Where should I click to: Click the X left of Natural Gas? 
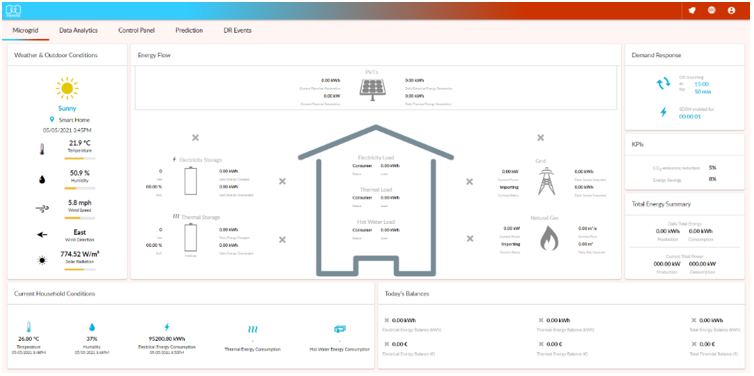coord(470,238)
